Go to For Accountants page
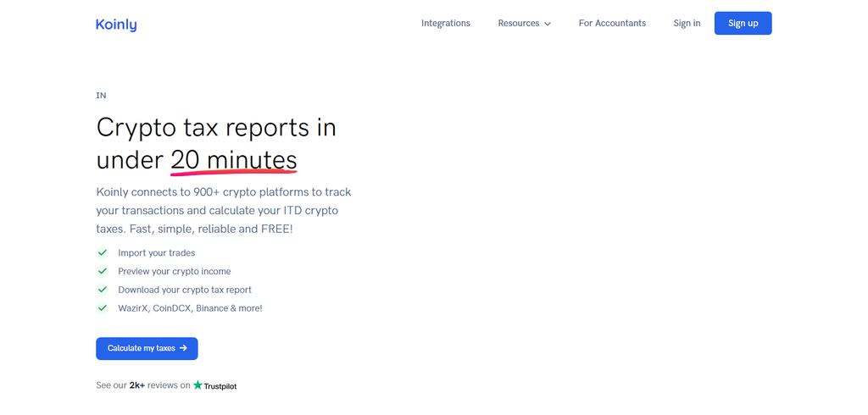Screen dimensions: 868x415 coord(612,23)
